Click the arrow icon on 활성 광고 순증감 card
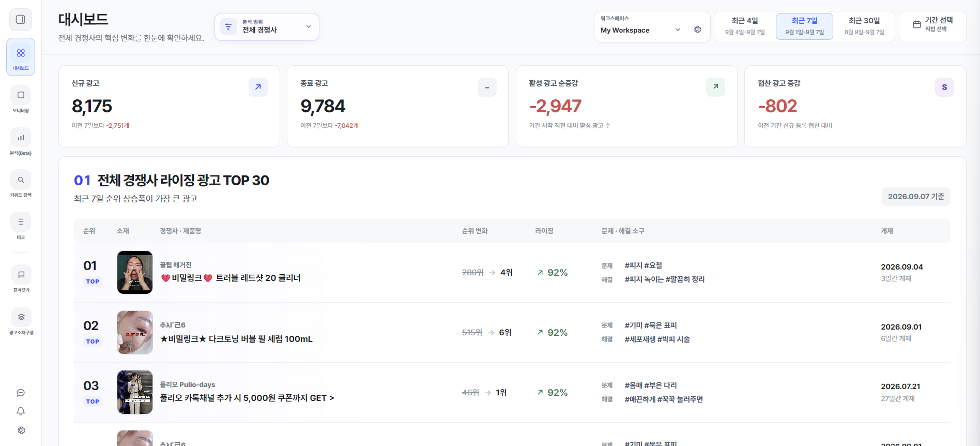 coord(715,87)
